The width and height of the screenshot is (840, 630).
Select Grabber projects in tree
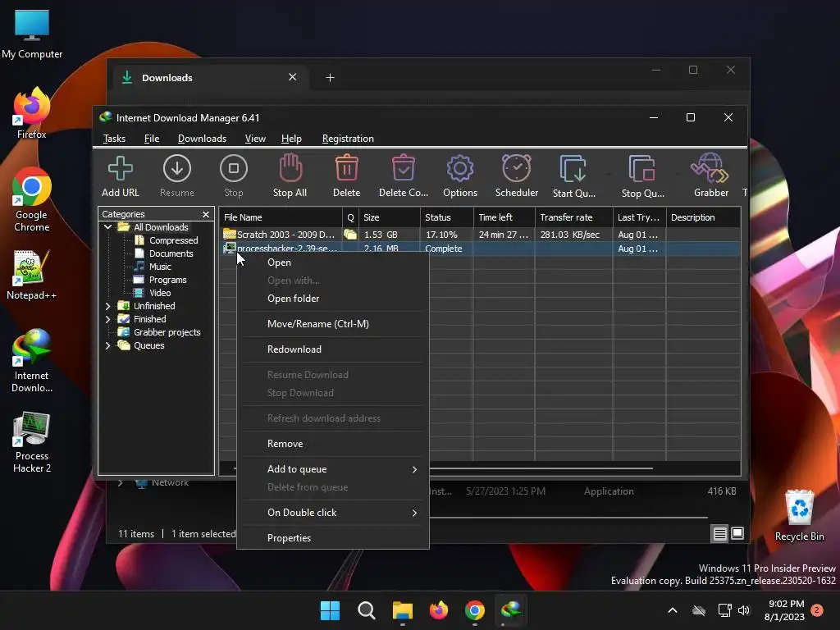(167, 332)
